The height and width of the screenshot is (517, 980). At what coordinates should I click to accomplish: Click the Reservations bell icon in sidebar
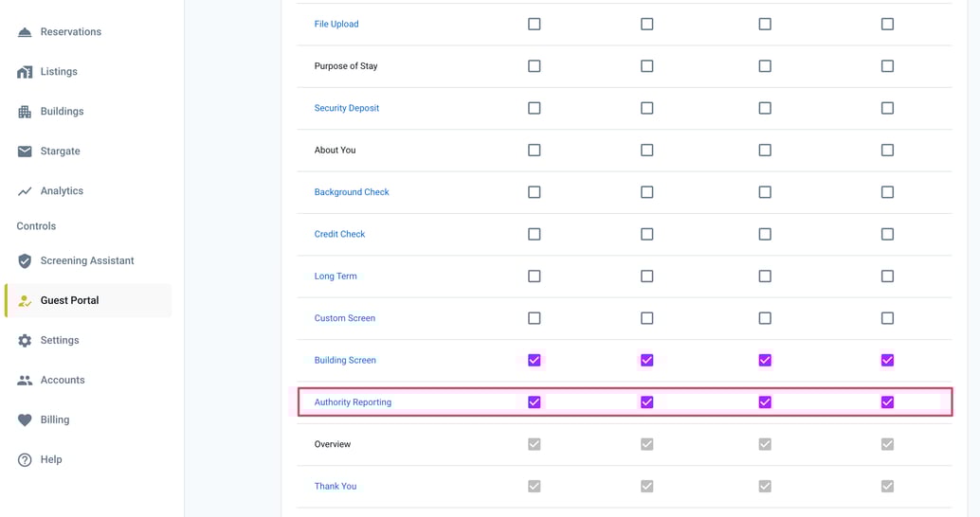25,32
